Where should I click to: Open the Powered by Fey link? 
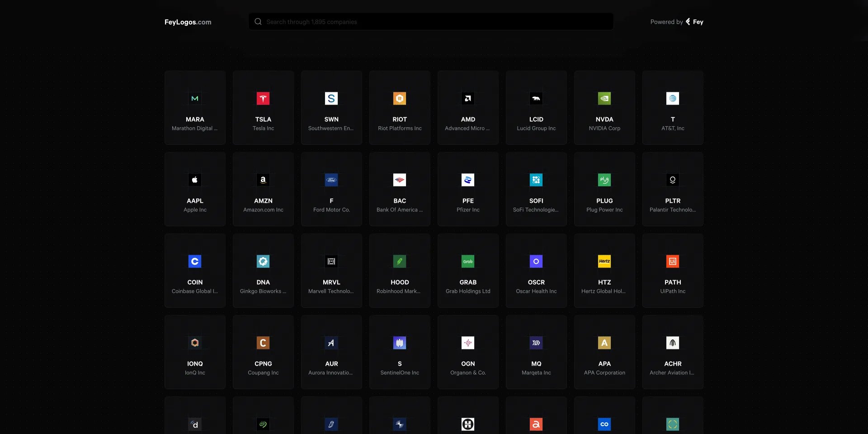coord(677,22)
